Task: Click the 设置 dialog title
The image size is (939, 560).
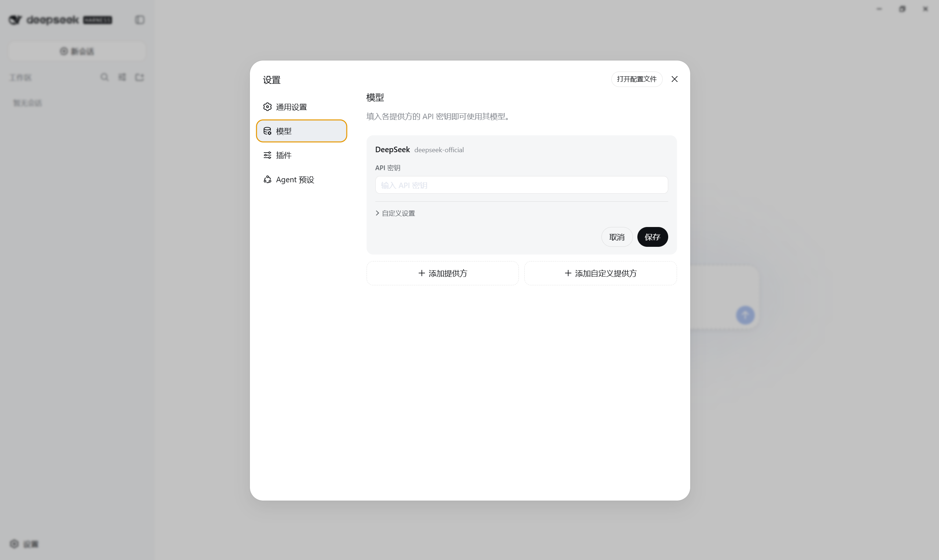Action: [272, 80]
